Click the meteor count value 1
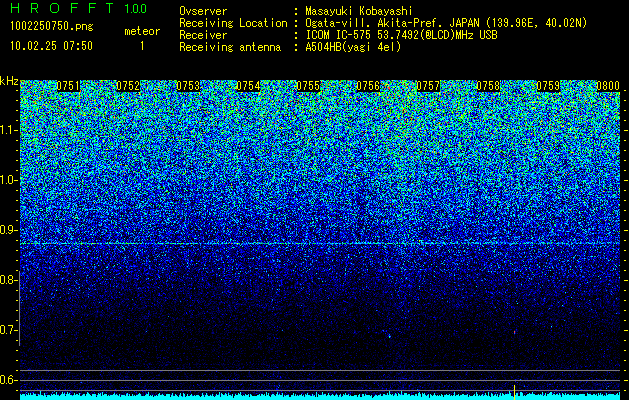The image size is (629, 400). click(x=142, y=46)
